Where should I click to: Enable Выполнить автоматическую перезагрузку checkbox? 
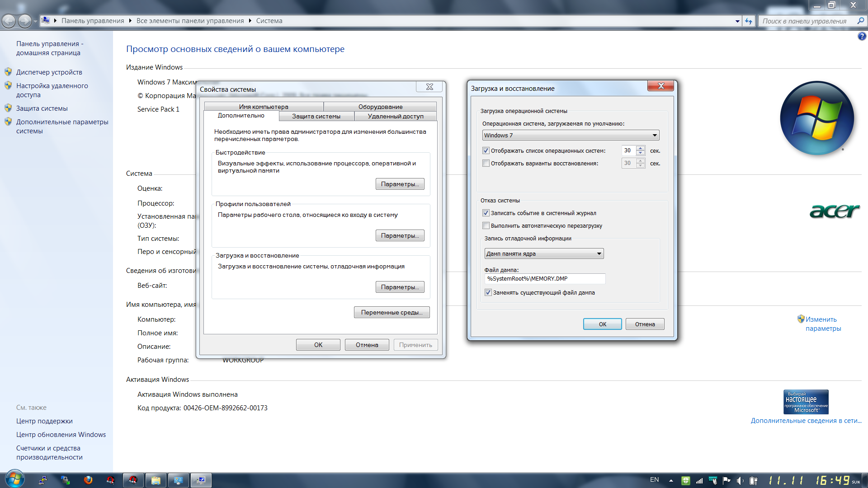(486, 225)
